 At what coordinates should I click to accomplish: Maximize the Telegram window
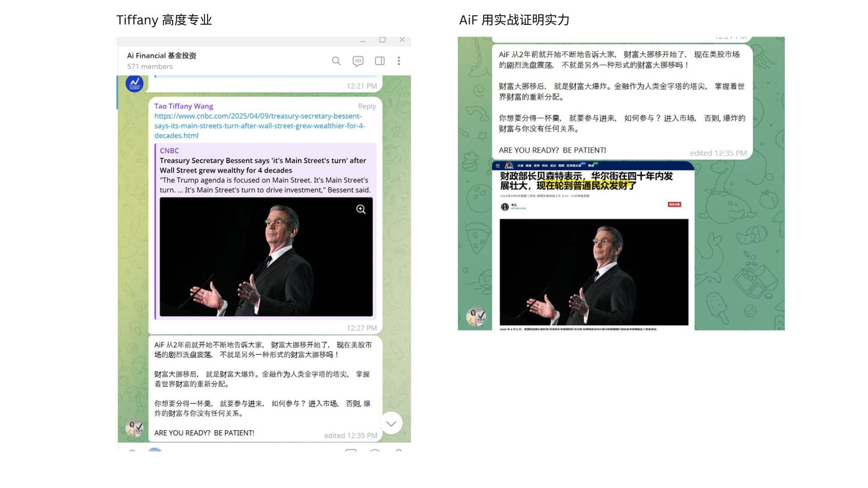click(382, 40)
